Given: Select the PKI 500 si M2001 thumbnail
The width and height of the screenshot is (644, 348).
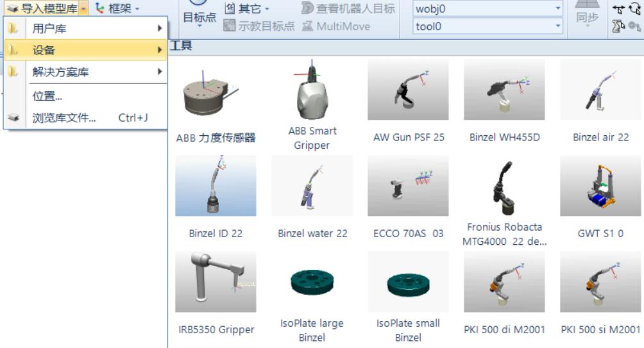Looking at the screenshot, I should [x=600, y=282].
